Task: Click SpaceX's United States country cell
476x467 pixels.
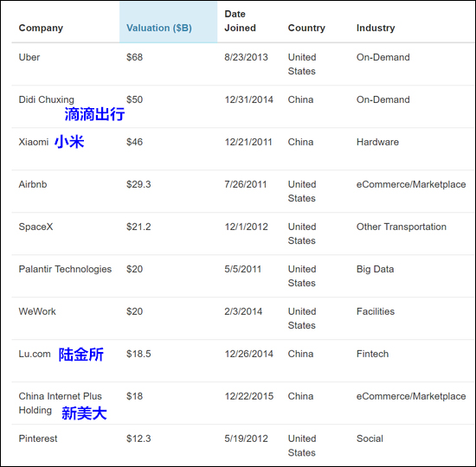Action: click(302, 233)
